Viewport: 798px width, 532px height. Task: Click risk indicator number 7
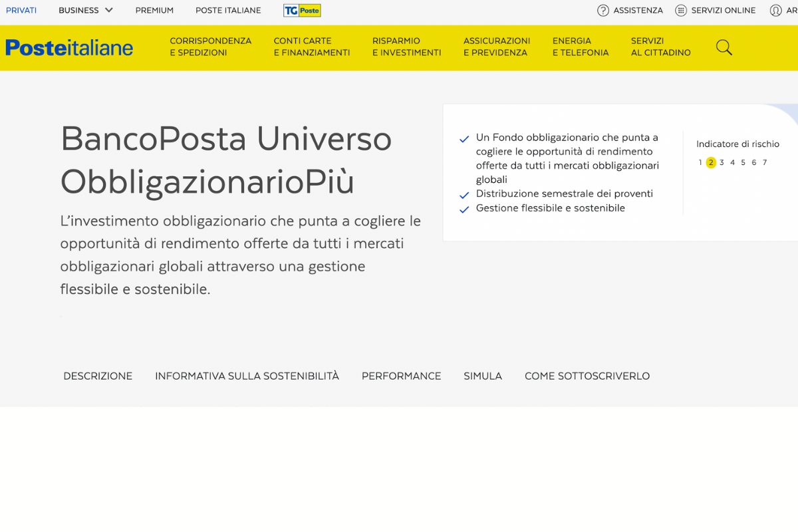click(765, 162)
